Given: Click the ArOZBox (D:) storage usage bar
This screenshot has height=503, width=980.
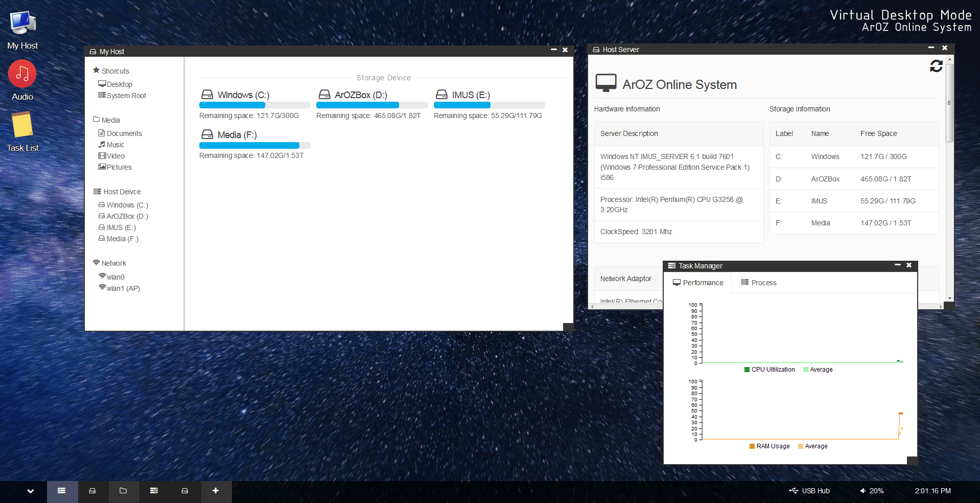Looking at the screenshot, I should click(371, 105).
